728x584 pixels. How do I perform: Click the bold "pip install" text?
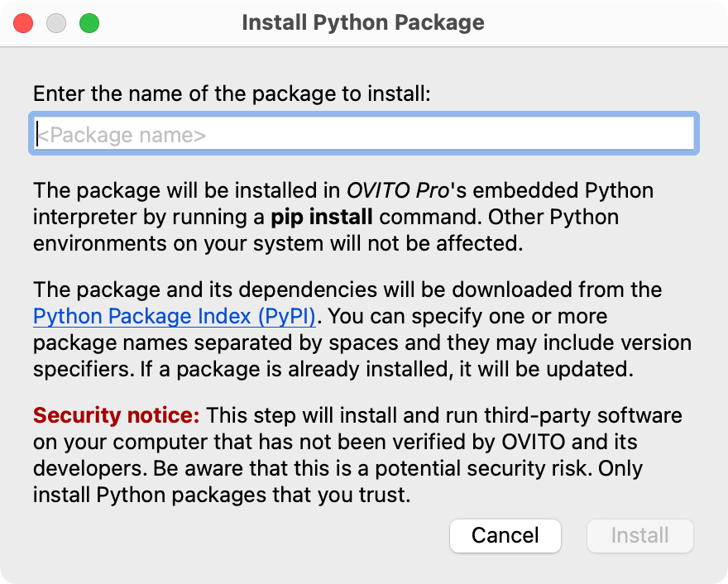(322, 218)
